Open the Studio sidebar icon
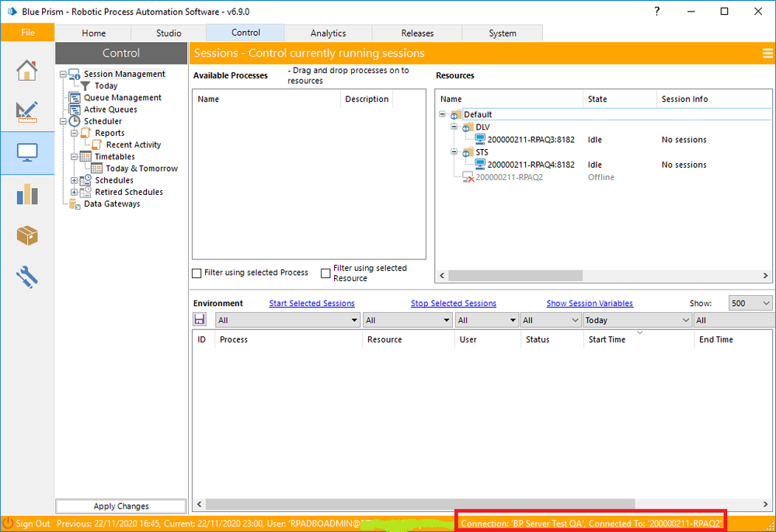This screenshot has height=532, width=776. pos(27,112)
